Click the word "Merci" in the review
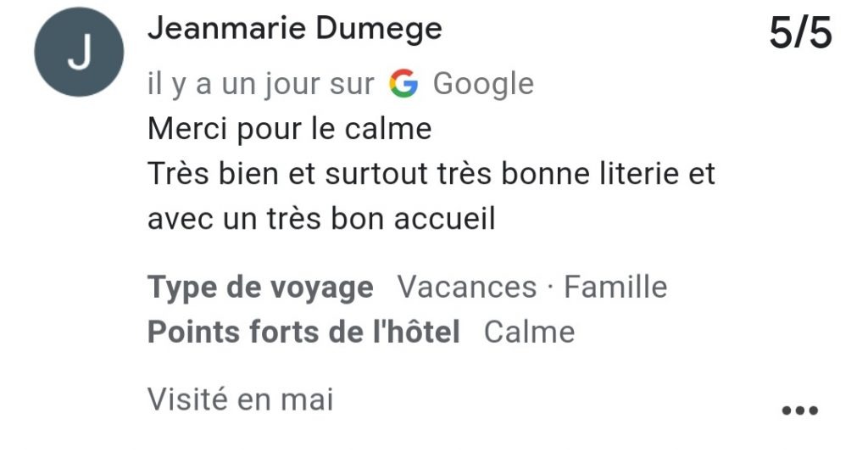The height and width of the screenshot is (453, 868). point(182,129)
